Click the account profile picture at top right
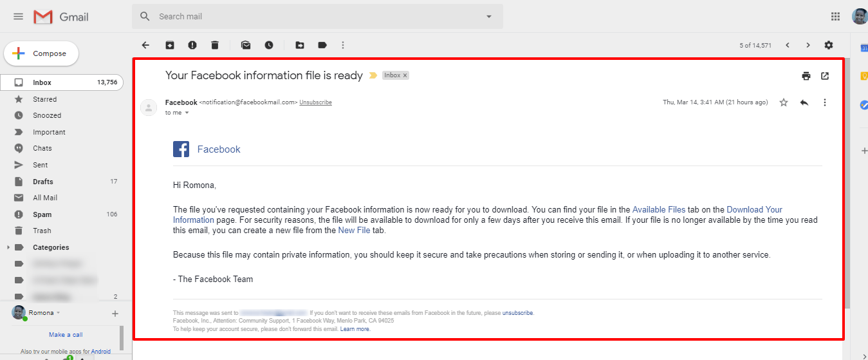This screenshot has height=360, width=868. [x=860, y=17]
